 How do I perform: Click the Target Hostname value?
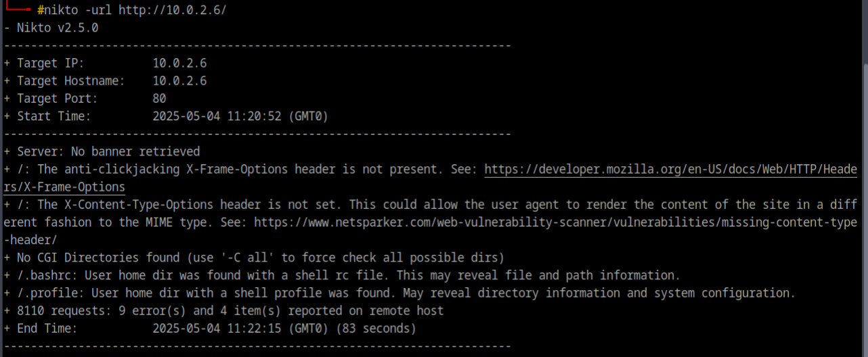179,80
